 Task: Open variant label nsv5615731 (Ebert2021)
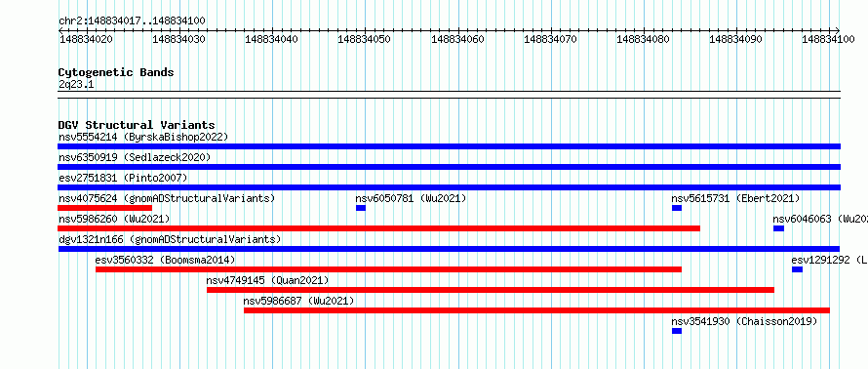[735, 198]
